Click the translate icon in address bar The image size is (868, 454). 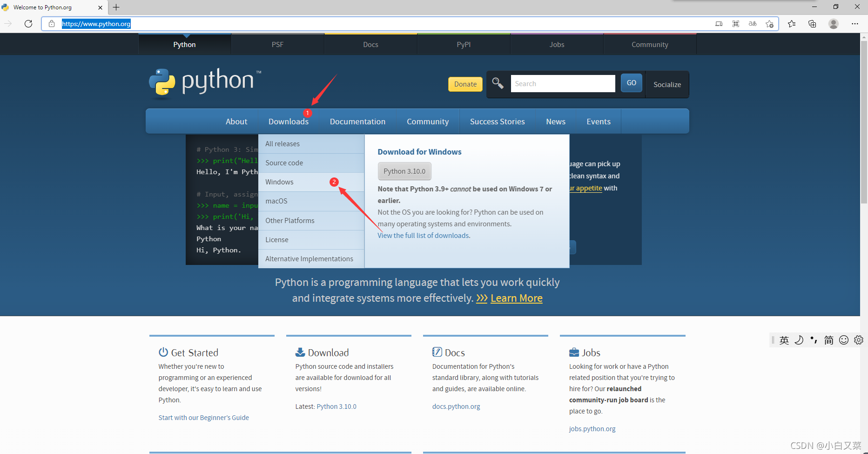pyautogui.click(x=753, y=24)
